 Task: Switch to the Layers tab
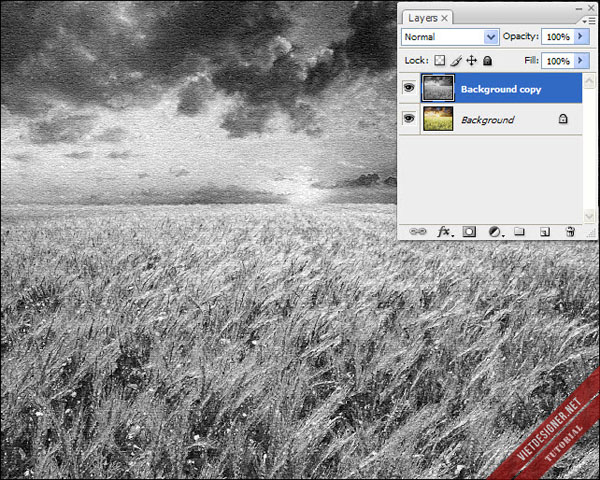click(x=422, y=18)
